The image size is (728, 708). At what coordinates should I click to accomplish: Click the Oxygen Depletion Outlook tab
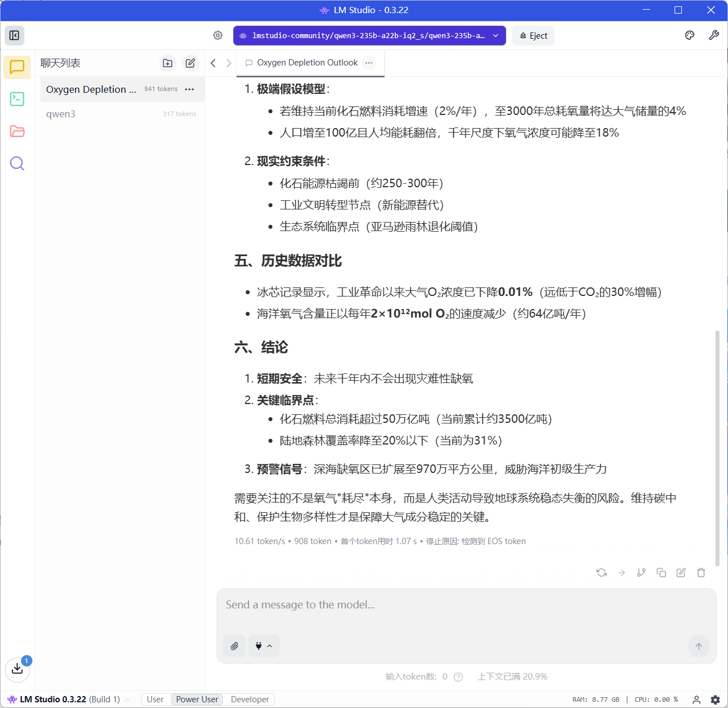tap(307, 63)
